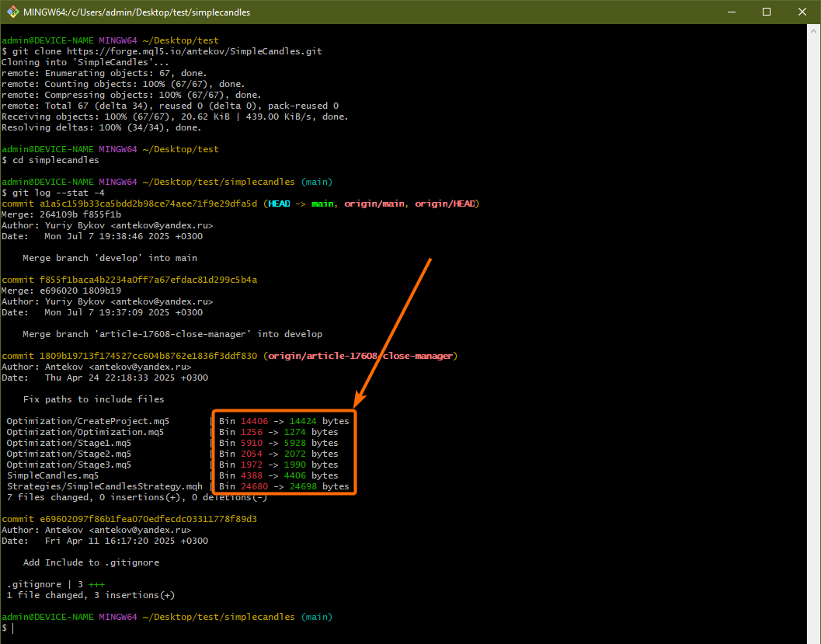
Task: Click the message "Merge branch 'develop' into main"
Action: [110, 258]
